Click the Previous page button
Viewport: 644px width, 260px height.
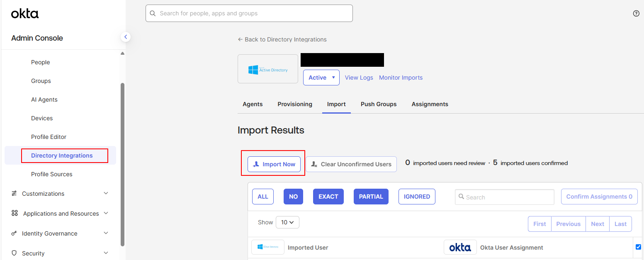(568, 224)
